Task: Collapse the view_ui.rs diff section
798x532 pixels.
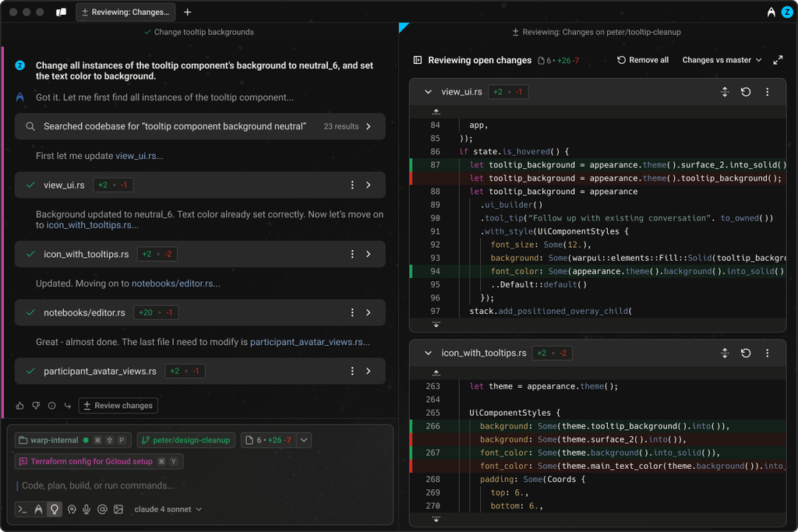Action: pyautogui.click(x=428, y=92)
